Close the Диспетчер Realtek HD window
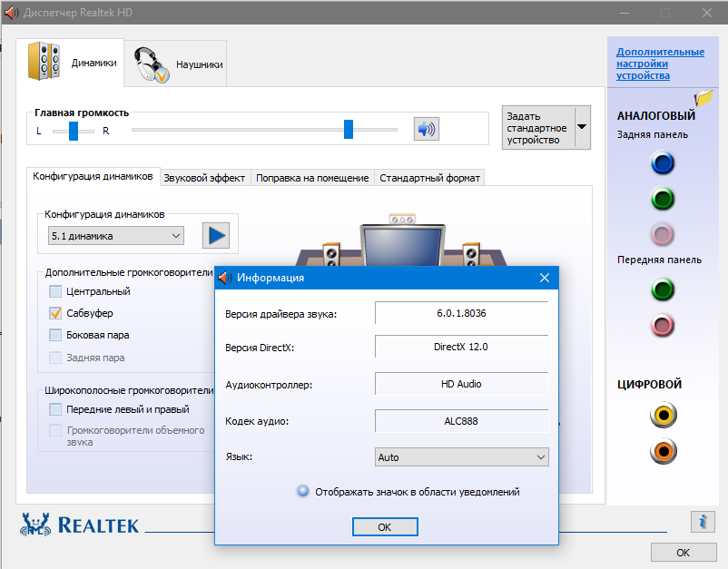728x569 pixels. click(707, 13)
